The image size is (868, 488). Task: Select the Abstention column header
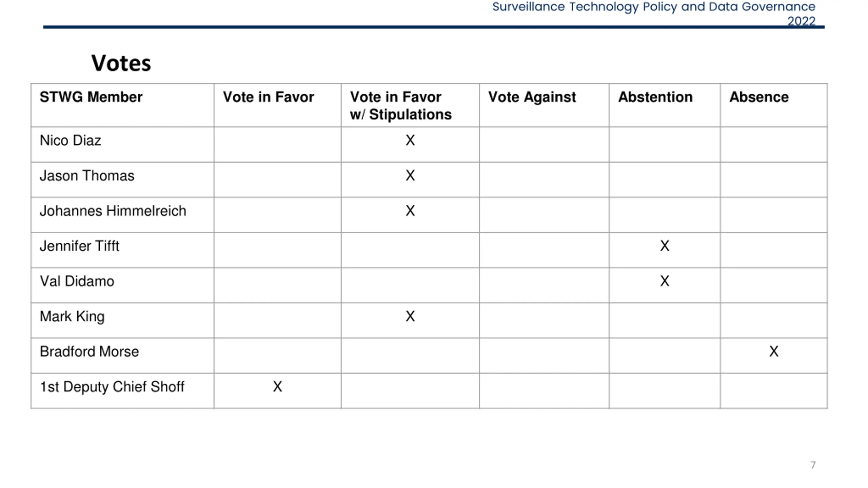click(665, 105)
